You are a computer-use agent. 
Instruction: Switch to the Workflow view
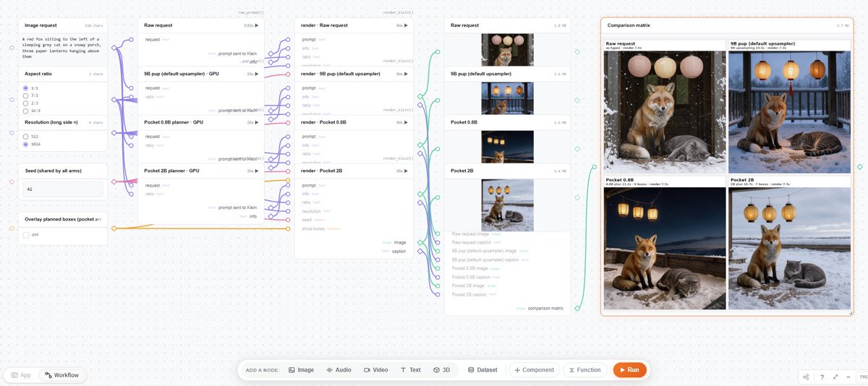pos(61,375)
